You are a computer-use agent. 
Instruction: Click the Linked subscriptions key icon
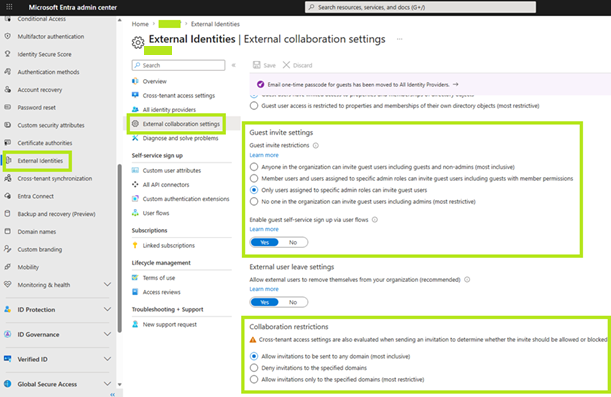point(135,245)
